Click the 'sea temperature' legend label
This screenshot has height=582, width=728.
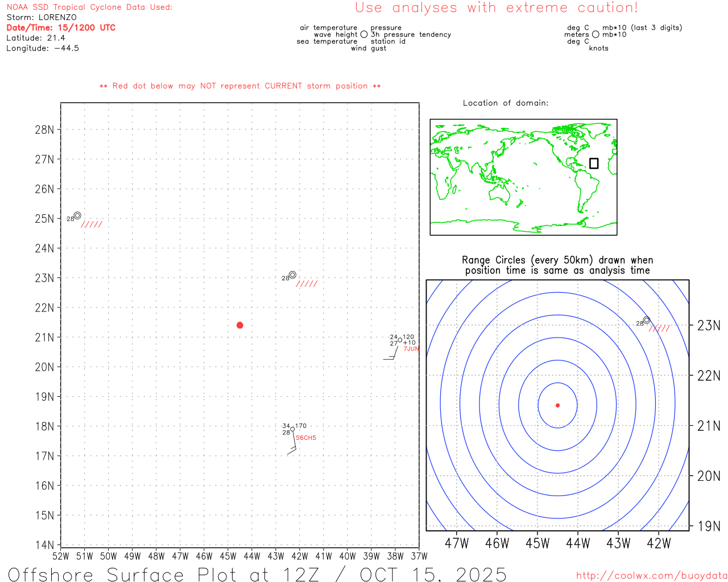327,41
